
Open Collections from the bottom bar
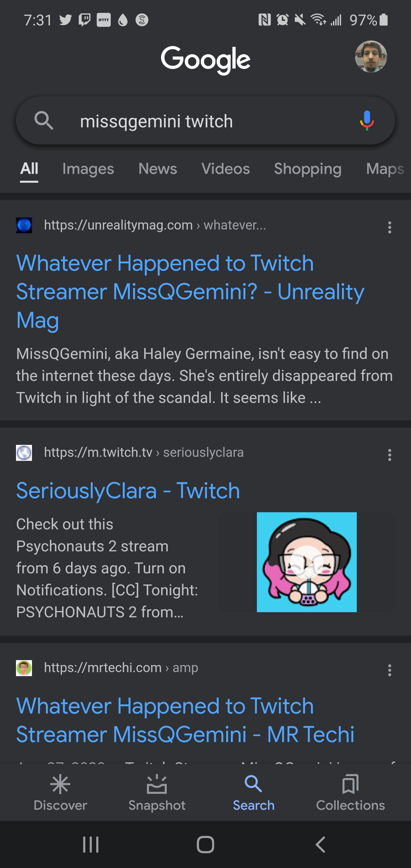[x=350, y=793]
